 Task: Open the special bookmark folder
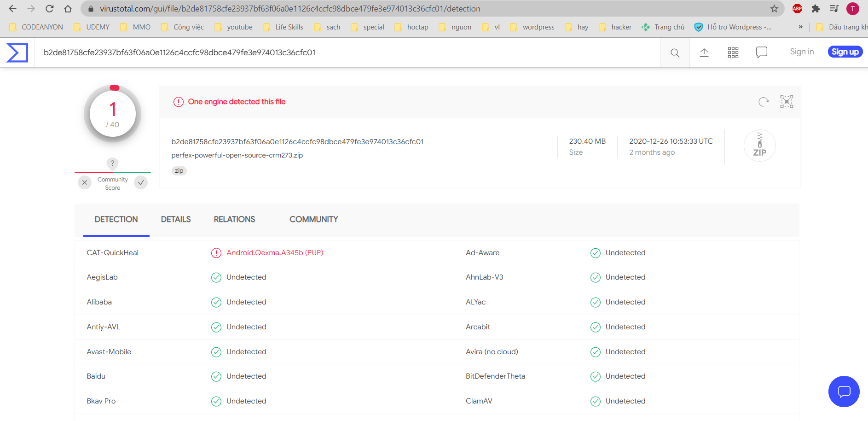[x=368, y=27]
